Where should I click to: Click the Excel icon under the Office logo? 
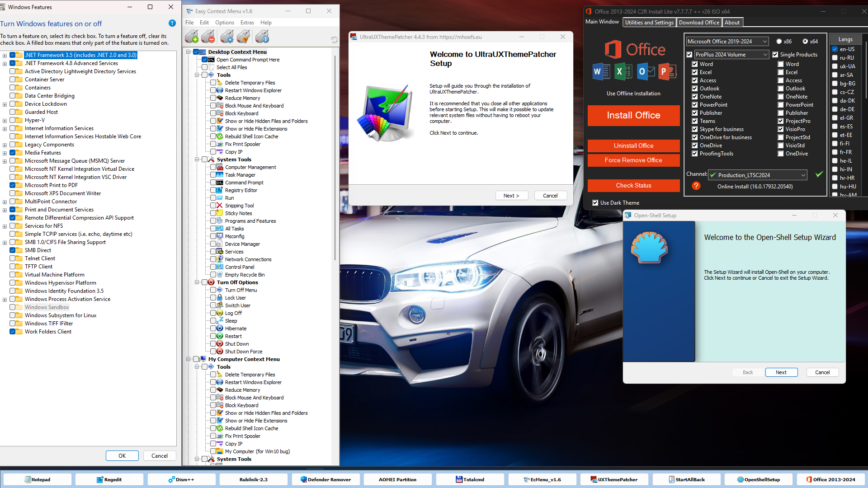pos(623,71)
